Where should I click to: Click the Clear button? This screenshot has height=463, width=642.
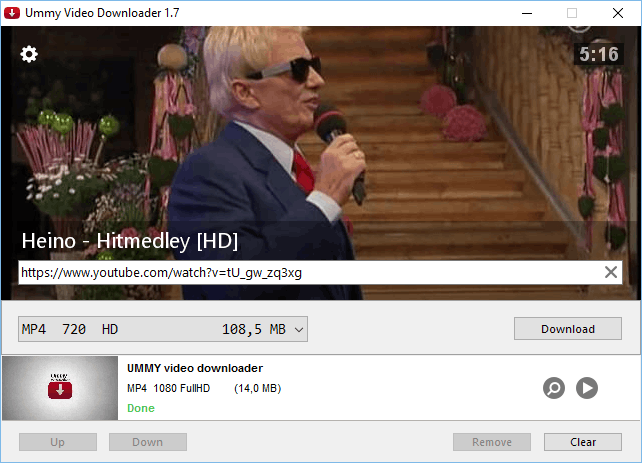(x=583, y=442)
